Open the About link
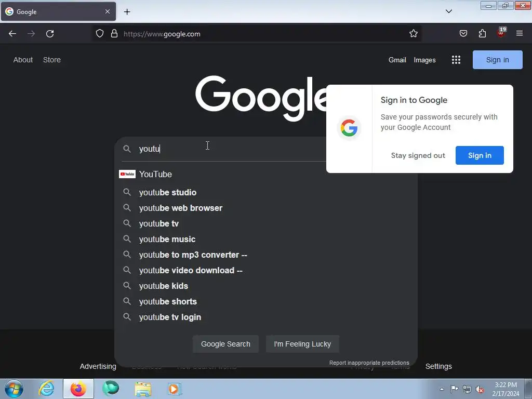 pyautogui.click(x=23, y=60)
